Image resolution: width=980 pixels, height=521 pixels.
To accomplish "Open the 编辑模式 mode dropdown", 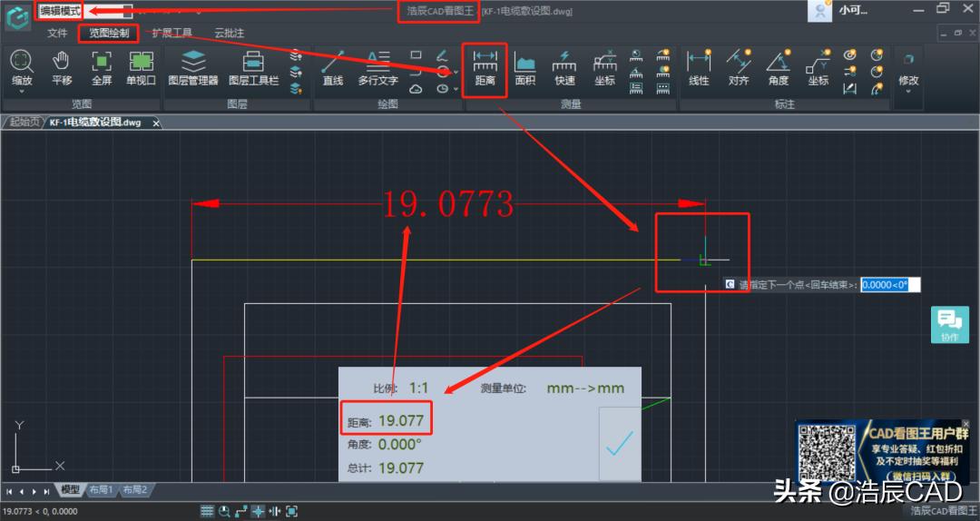I will [x=84, y=11].
